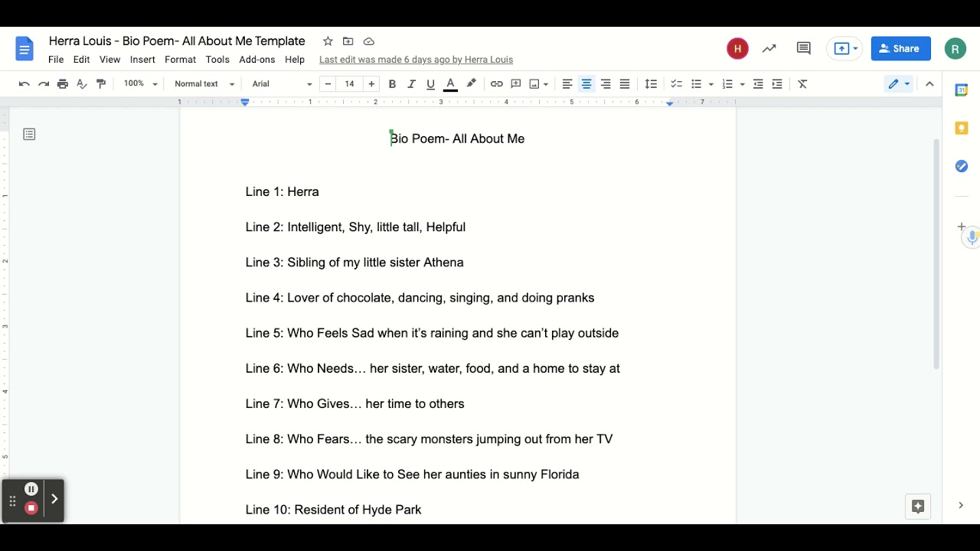View collaborator H avatar
The height and width of the screenshot is (551, 980).
click(737, 49)
